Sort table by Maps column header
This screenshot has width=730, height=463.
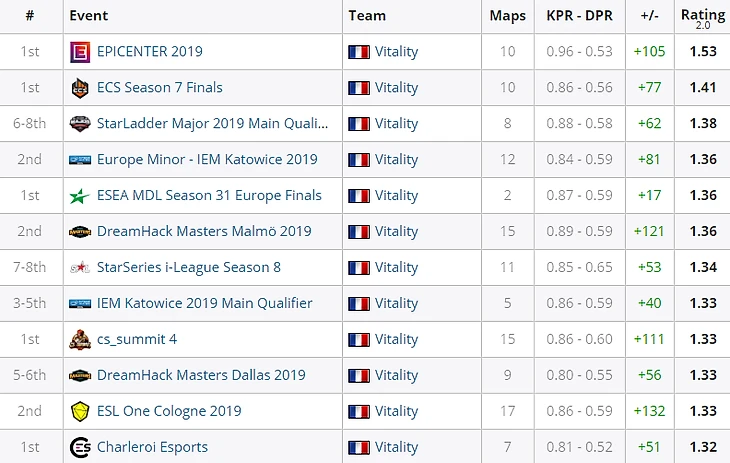tap(507, 16)
